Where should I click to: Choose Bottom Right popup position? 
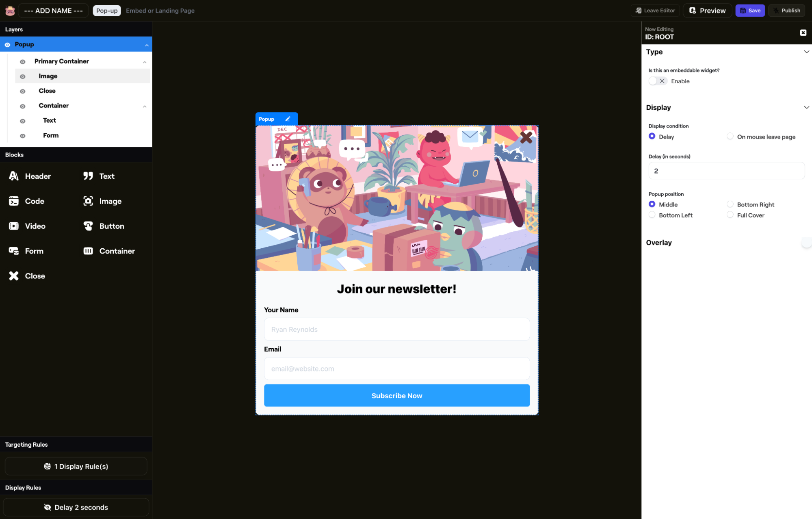pyautogui.click(x=730, y=204)
